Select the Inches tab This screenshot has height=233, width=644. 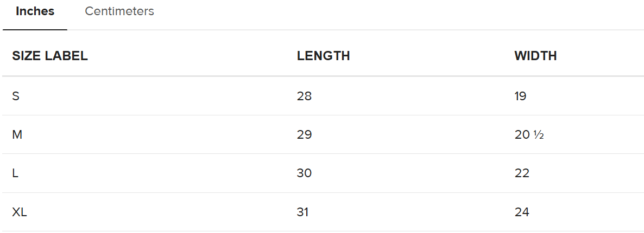[35, 11]
